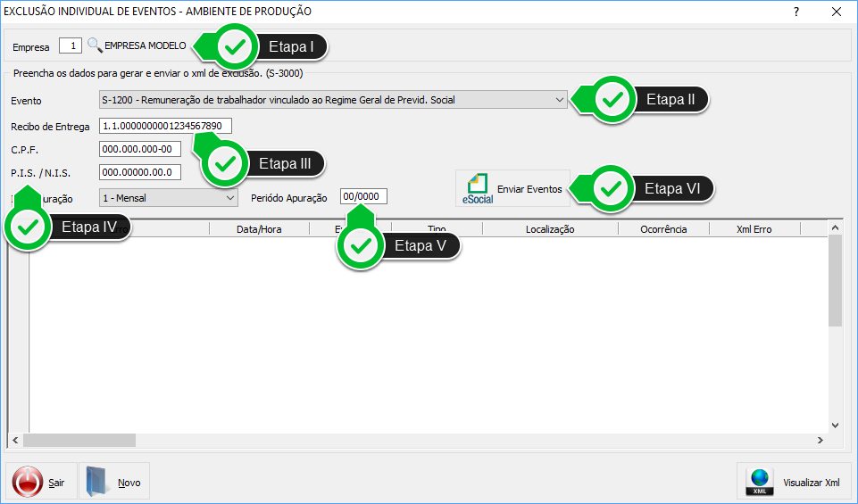The image size is (858, 504).
Task: Click the vertical scrollbar down arrow
Action: pyautogui.click(x=835, y=425)
